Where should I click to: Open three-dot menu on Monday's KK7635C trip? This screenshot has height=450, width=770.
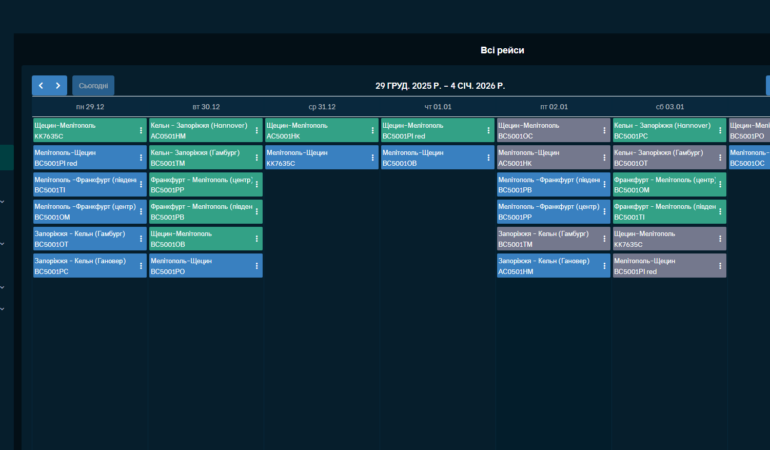click(140, 130)
